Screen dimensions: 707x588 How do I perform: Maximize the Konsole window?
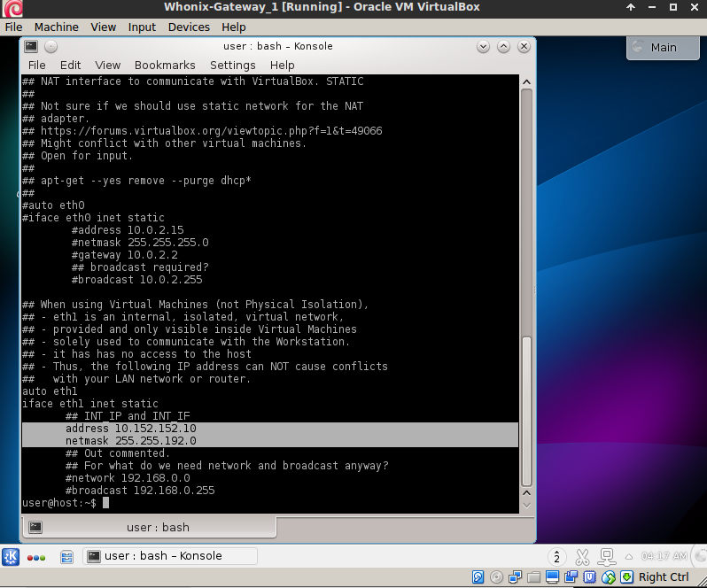pos(503,46)
